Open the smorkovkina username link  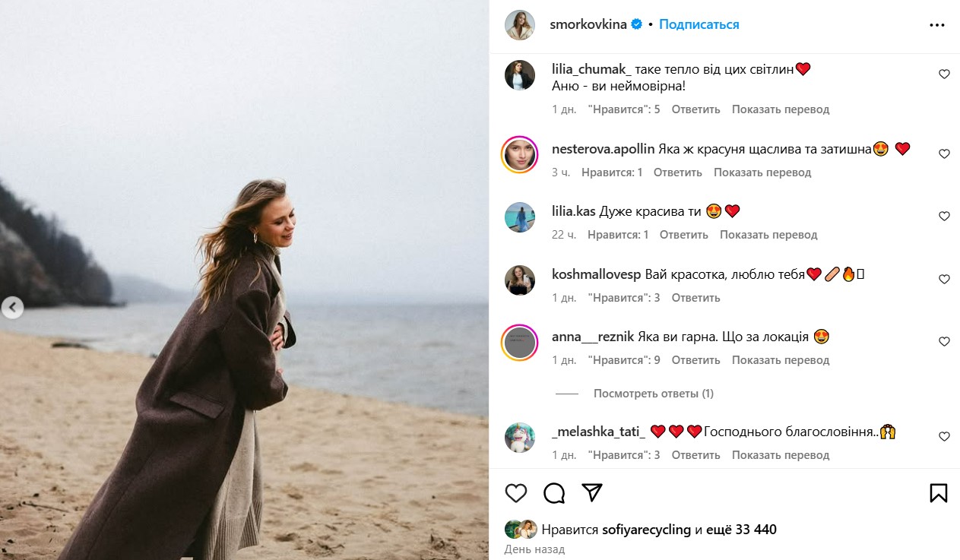coord(588,24)
